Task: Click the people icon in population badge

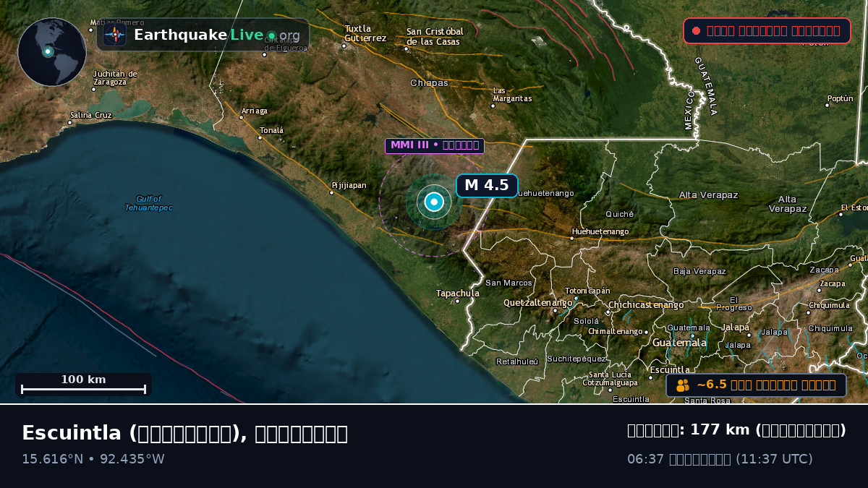Action: [x=684, y=385]
